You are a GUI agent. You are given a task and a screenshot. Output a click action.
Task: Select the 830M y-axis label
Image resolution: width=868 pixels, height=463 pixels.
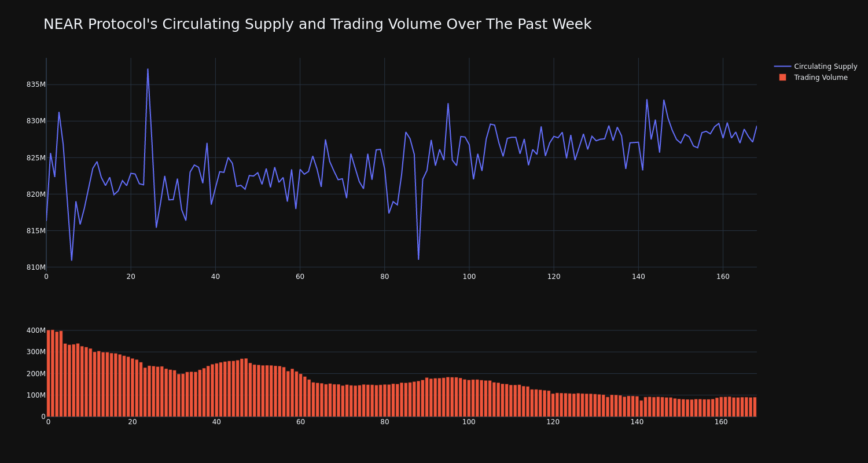coord(36,121)
